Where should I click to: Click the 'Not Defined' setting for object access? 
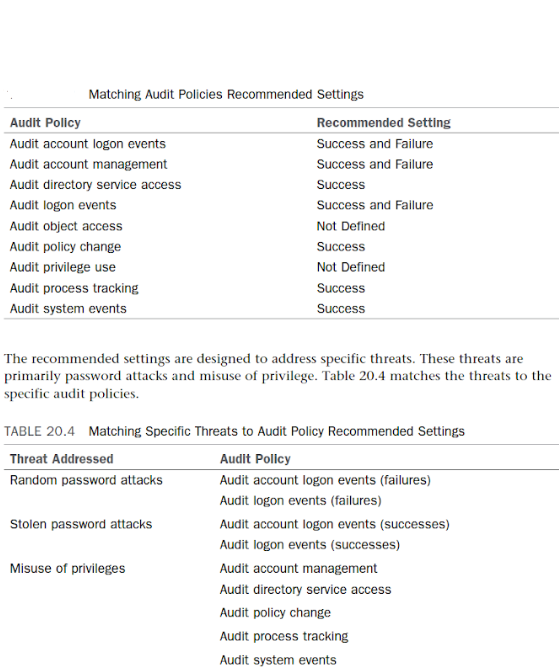pyautogui.click(x=351, y=226)
